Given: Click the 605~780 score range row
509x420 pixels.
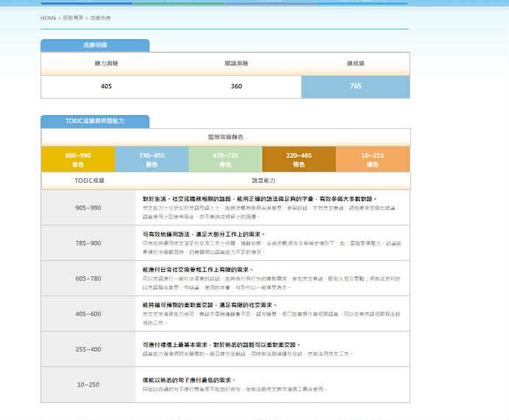Looking at the screenshot, I should (x=88, y=279).
